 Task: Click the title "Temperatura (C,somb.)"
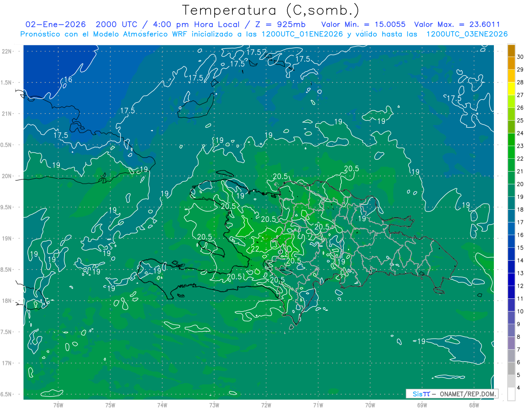(x=271, y=10)
